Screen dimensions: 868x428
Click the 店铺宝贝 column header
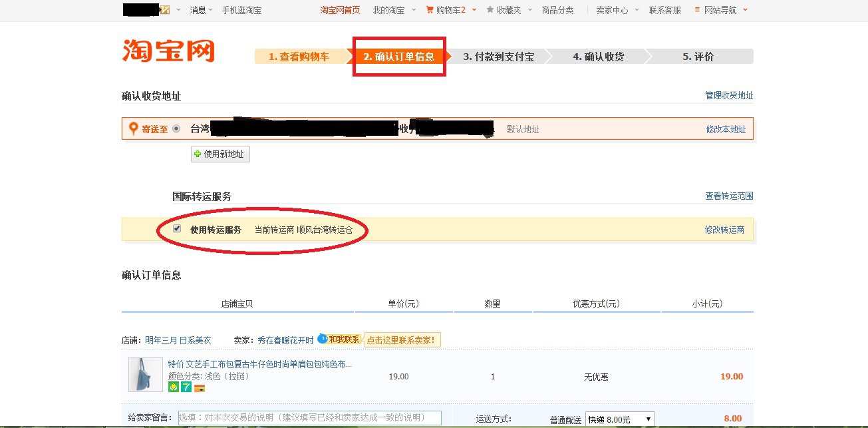click(237, 304)
